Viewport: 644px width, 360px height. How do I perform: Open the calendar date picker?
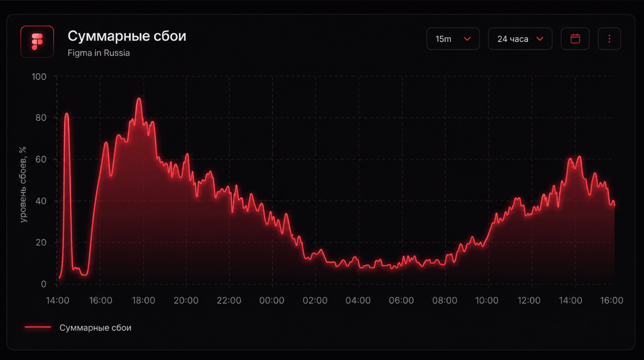click(575, 39)
